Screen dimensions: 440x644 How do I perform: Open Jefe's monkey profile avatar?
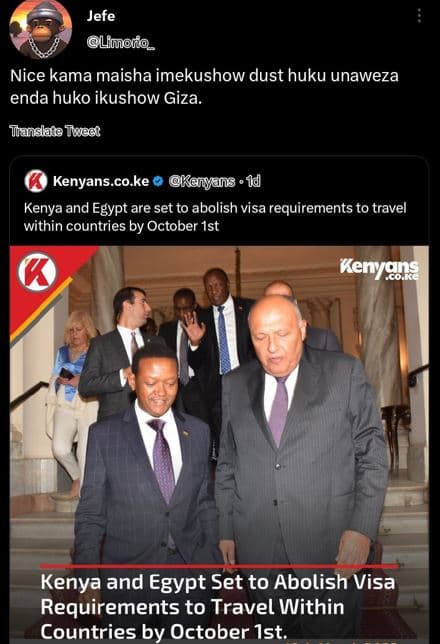(x=40, y=30)
